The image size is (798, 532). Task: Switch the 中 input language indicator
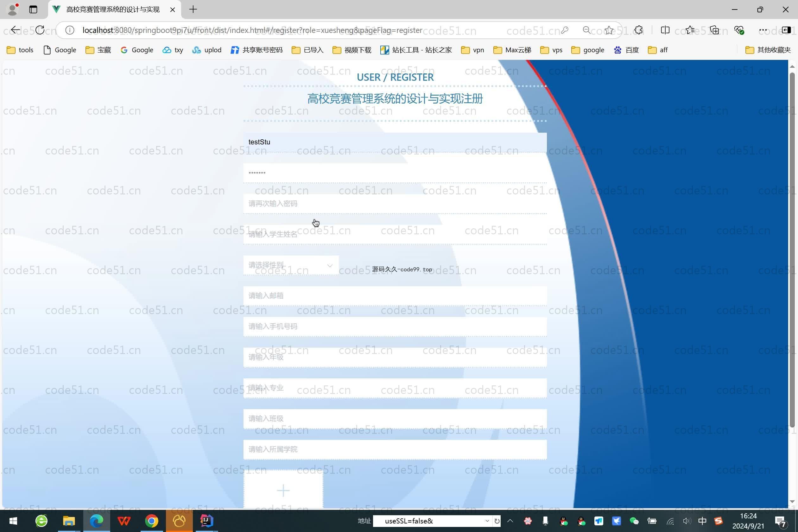tap(702, 521)
